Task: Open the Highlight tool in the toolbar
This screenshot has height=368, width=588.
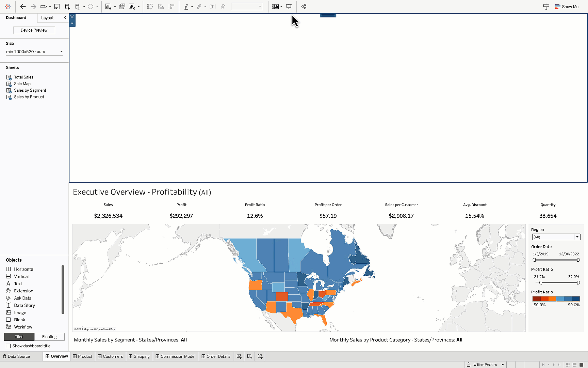Action: coord(187,6)
